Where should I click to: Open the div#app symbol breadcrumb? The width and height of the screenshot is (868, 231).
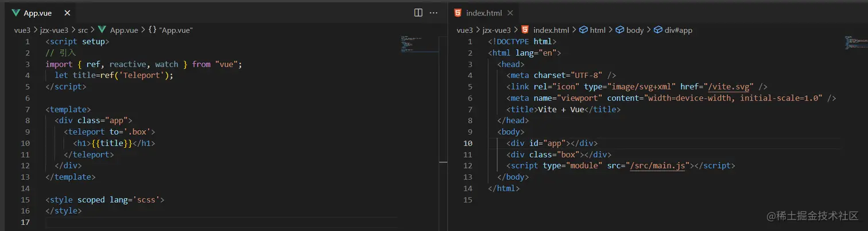tap(679, 30)
